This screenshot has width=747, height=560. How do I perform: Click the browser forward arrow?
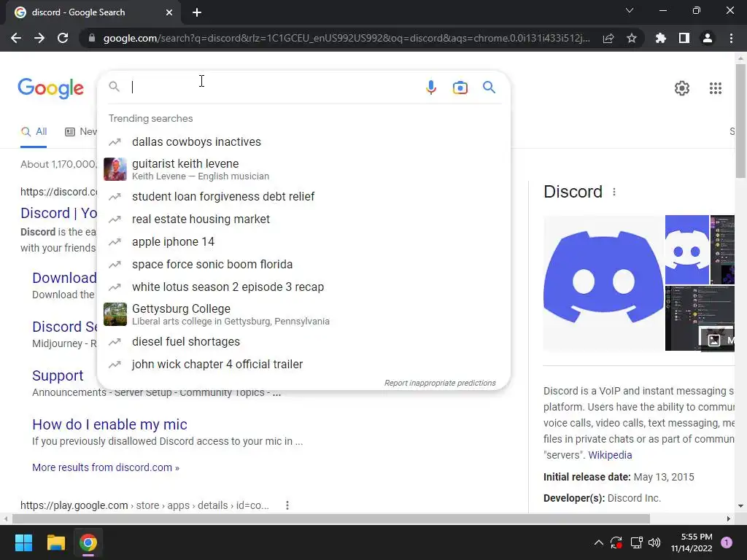pos(39,38)
